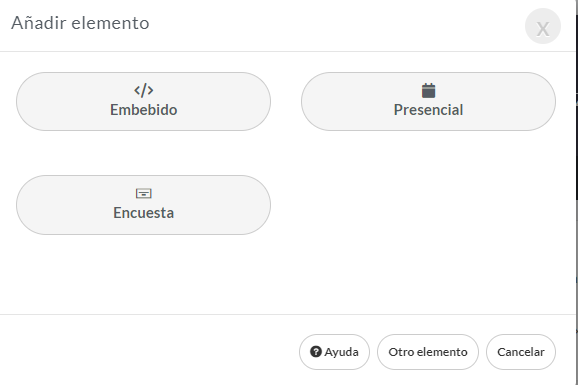
Task: Click the Presencial text label
Action: click(x=428, y=110)
